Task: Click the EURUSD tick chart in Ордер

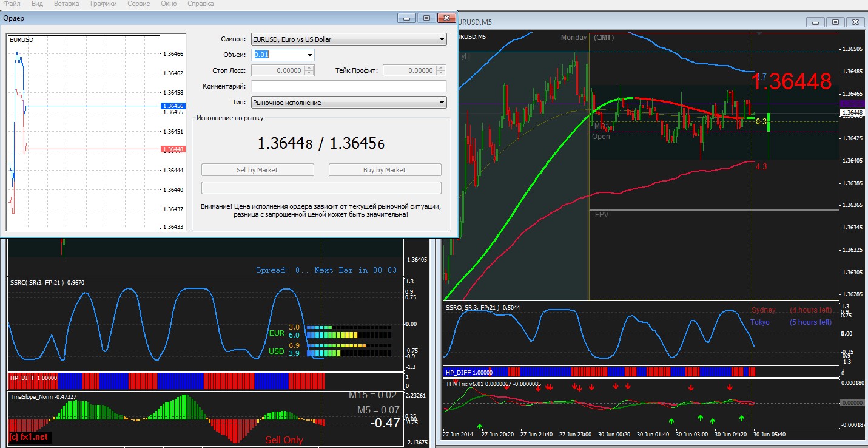Action: click(82, 131)
